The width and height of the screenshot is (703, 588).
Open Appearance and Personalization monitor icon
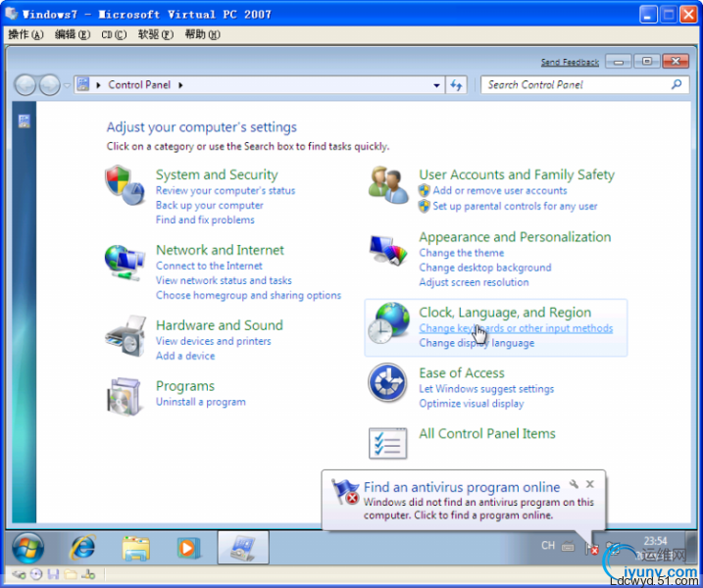(388, 250)
